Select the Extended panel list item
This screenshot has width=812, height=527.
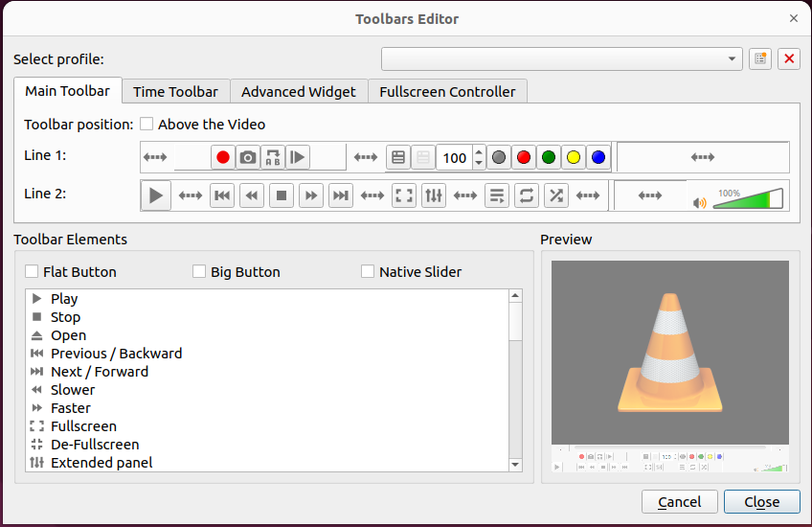pyautogui.click(x=267, y=462)
